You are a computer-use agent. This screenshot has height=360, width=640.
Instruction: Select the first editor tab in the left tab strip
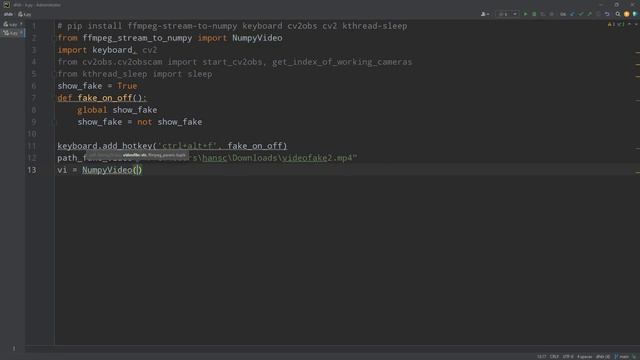pos(12,24)
